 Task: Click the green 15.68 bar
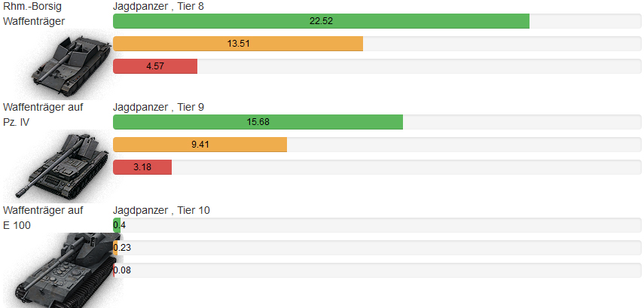pos(258,122)
